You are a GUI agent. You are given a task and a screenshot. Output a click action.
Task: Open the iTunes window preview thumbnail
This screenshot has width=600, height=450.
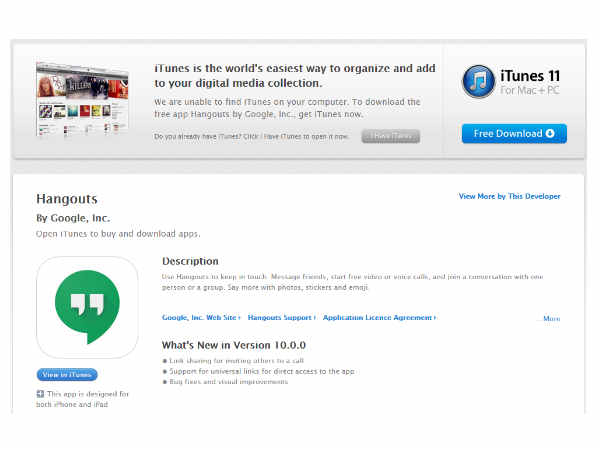(x=82, y=99)
